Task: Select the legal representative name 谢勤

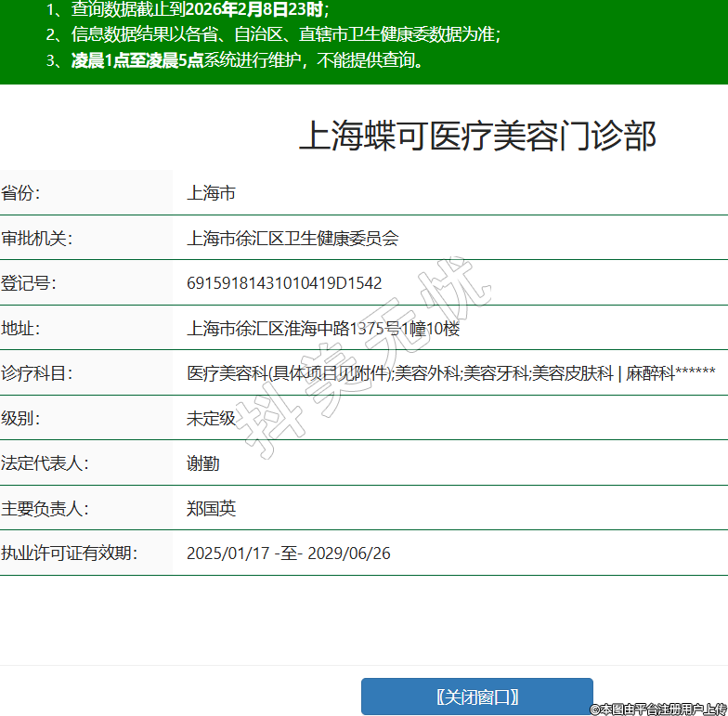Action: (x=203, y=463)
